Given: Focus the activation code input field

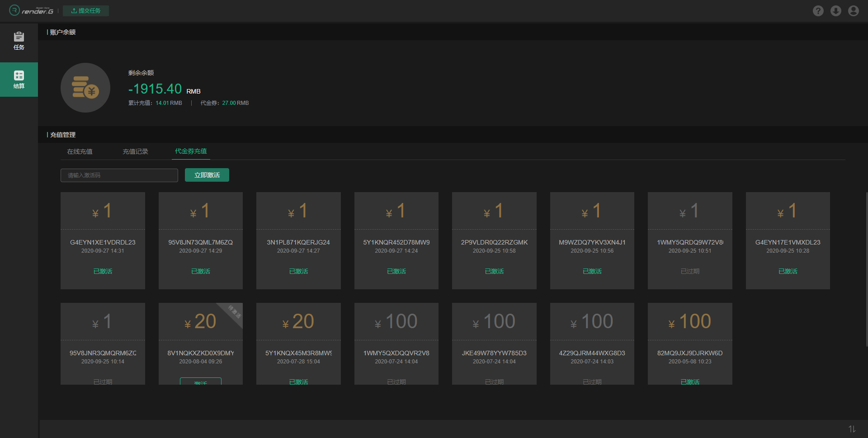Looking at the screenshot, I should tap(119, 175).
